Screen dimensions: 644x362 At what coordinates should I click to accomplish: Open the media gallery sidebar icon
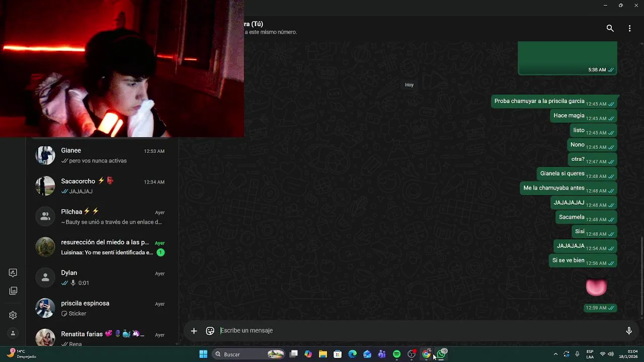coord(13,291)
